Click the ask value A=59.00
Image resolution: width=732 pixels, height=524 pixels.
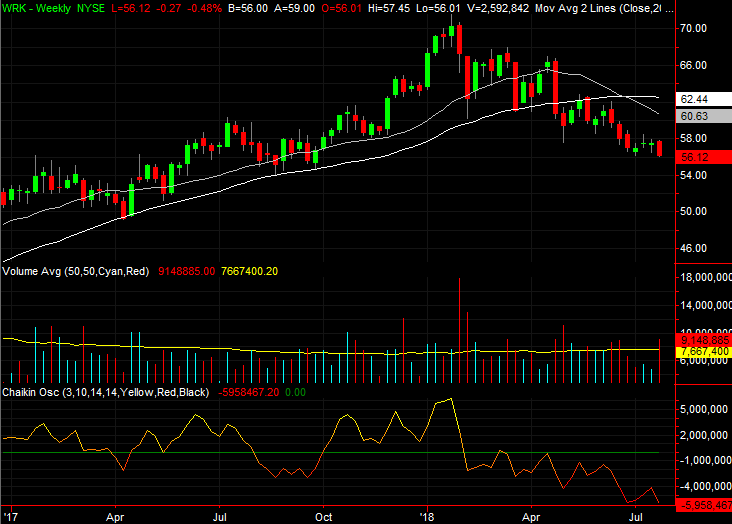click(295, 8)
